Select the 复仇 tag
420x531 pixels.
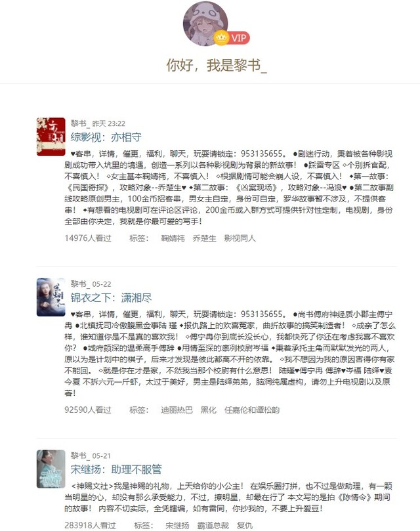[x=245, y=526]
